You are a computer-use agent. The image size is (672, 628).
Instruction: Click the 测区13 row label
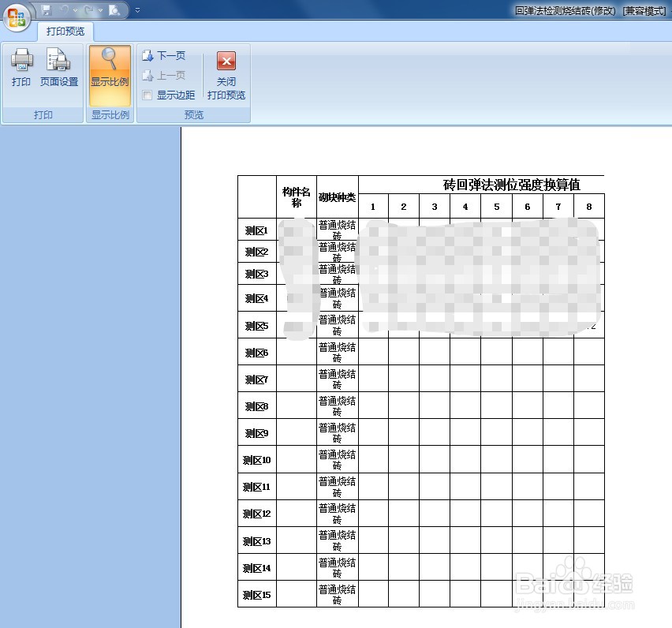point(256,541)
